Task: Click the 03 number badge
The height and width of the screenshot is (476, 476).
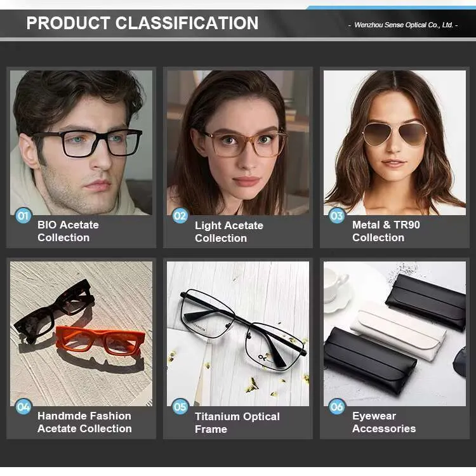Action: click(337, 216)
